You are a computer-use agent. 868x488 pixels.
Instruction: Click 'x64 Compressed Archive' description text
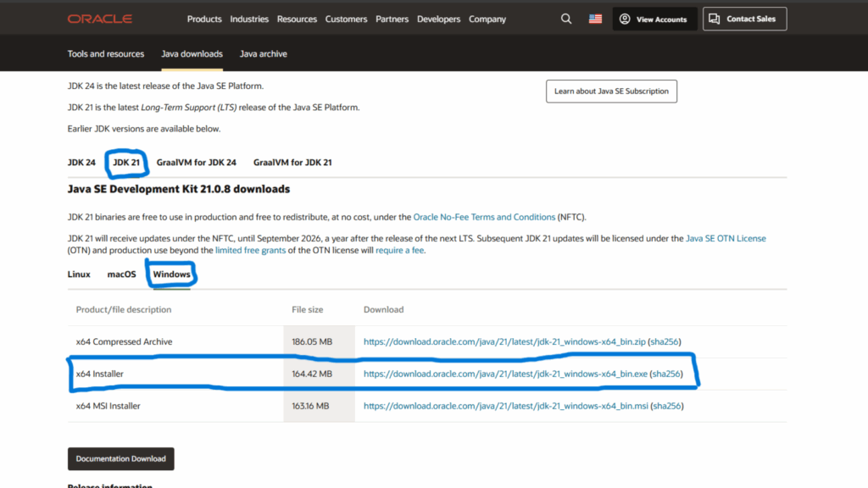pos(124,342)
